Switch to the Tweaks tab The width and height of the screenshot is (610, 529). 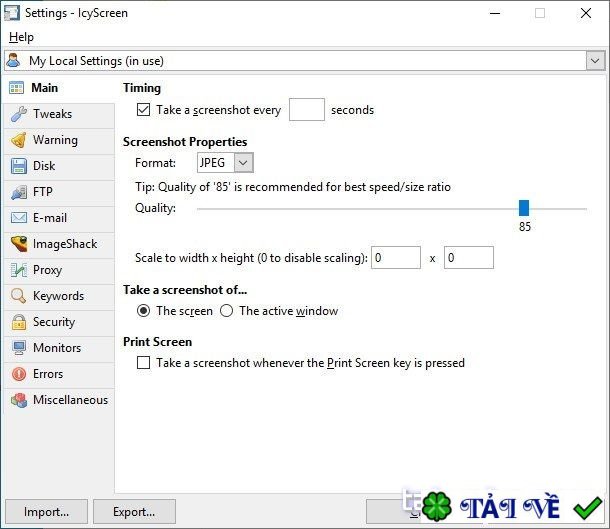tap(59, 114)
